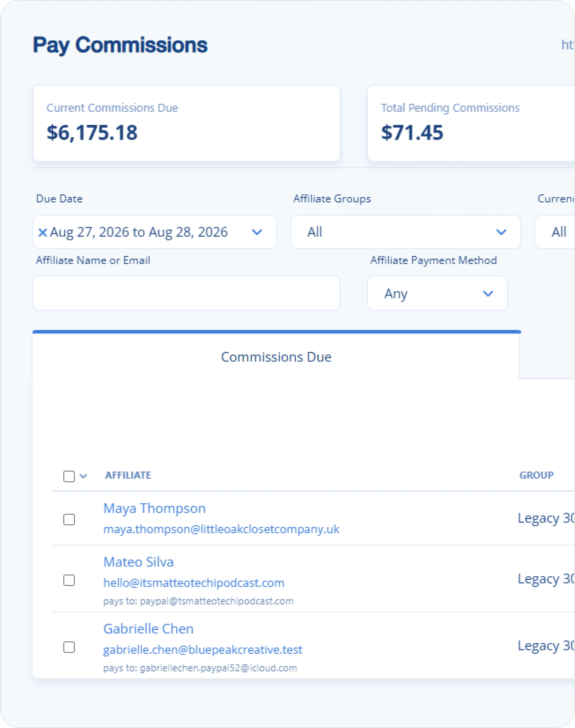Click the GROUP column header
575x728 pixels.
click(536, 475)
